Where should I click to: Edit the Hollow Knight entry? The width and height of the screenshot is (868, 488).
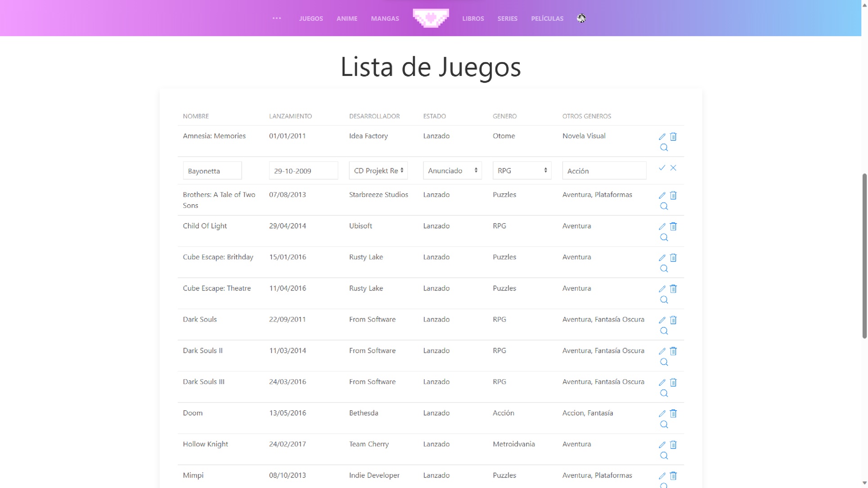662,445
